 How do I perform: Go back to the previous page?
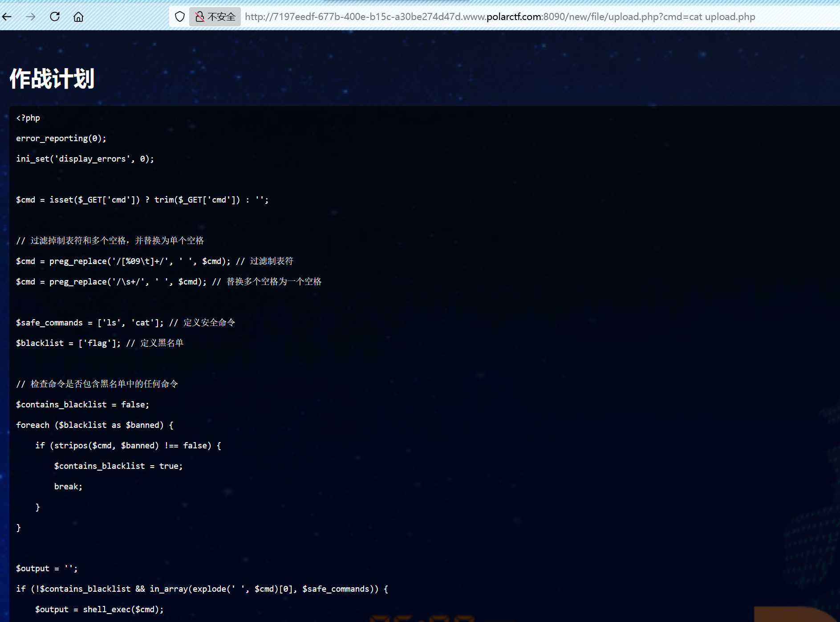point(7,17)
